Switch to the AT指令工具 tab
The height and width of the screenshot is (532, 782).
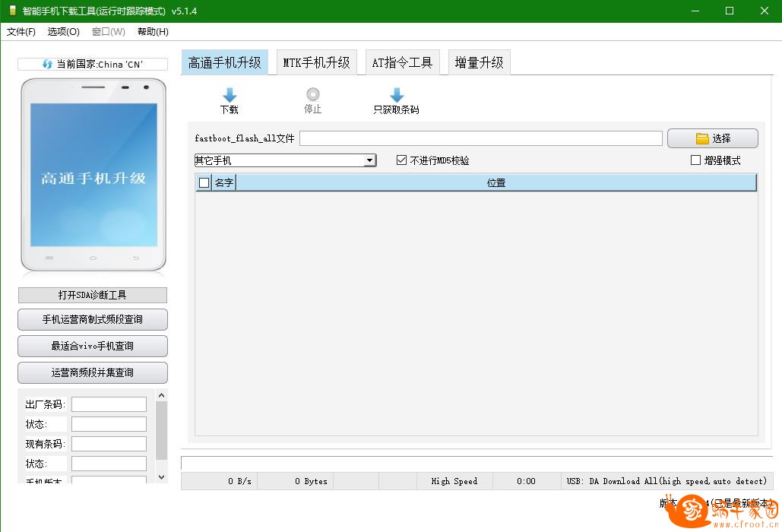402,62
